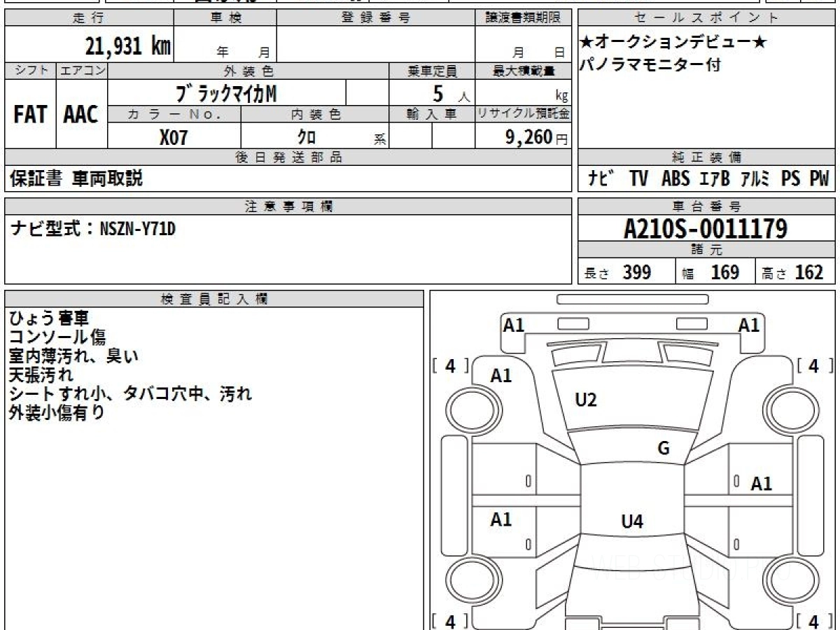Select the length value 長さ 399
Image resolution: width=840 pixels, height=630 pixels.
[x=619, y=273]
